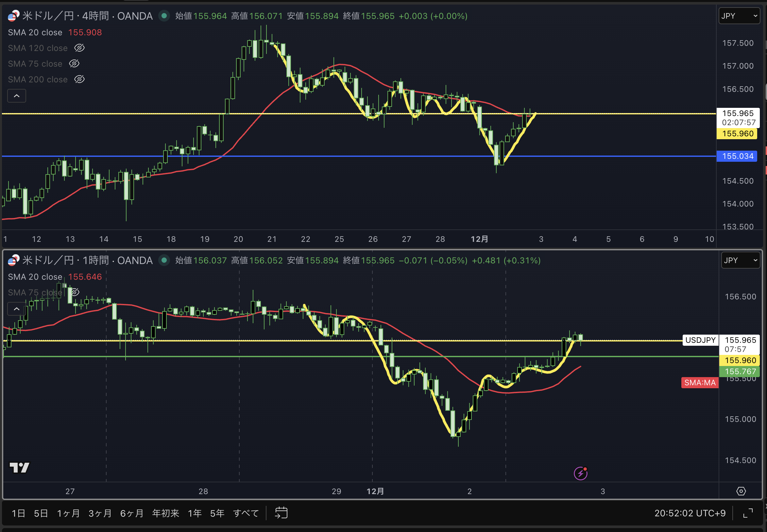Click the 20:52:02 UTC+9 timezone button
The height and width of the screenshot is (532, 767).
[x=690, y=513]
